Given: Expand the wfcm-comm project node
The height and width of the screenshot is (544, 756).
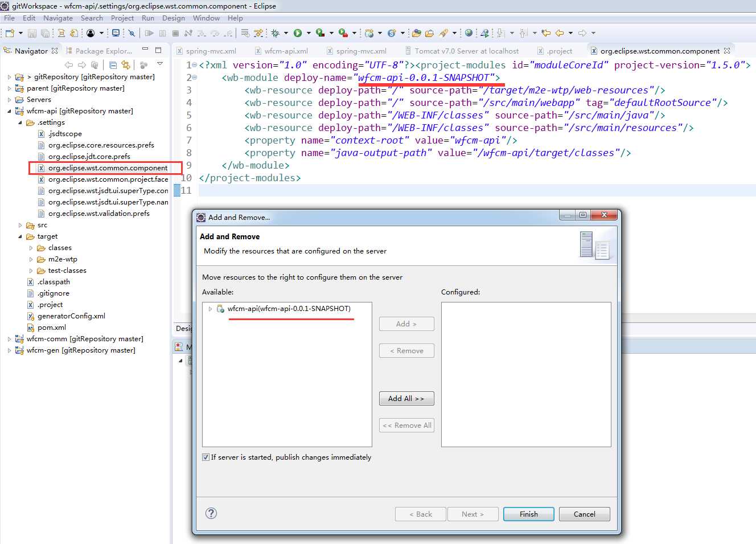Looking at the screenshot, I should tap(9, 339).
